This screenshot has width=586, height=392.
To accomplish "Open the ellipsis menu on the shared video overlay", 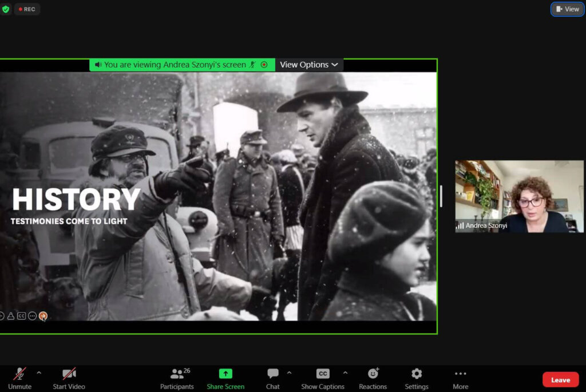I will (33, 315).
